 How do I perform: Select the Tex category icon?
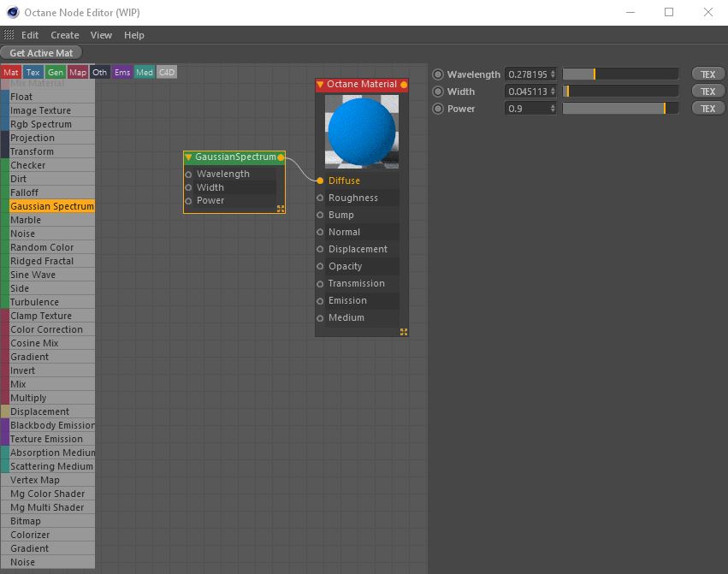33,72
